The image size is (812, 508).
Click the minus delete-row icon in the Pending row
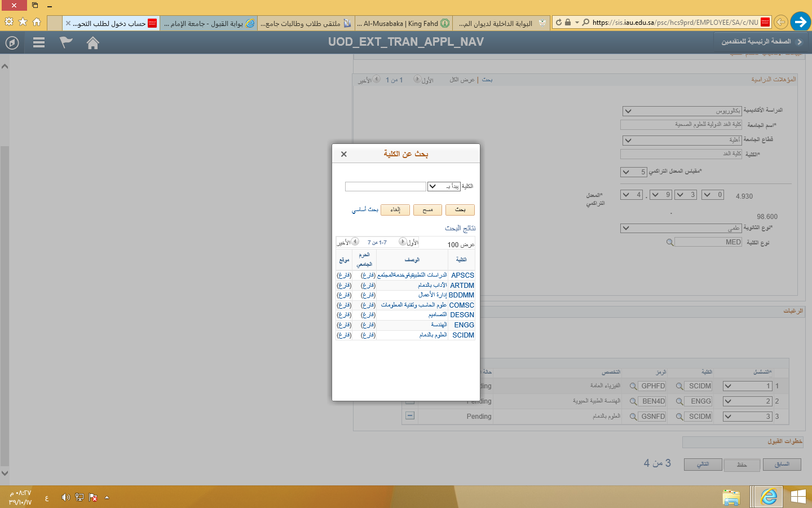click(x=410, y=416)
